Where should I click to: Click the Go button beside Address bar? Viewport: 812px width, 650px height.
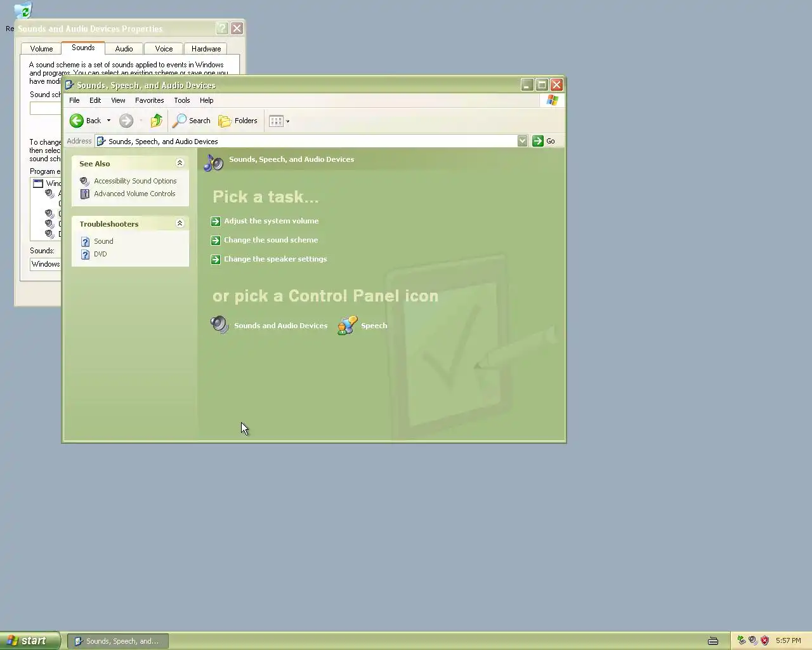pyautogui.click(x=544, y=141)
